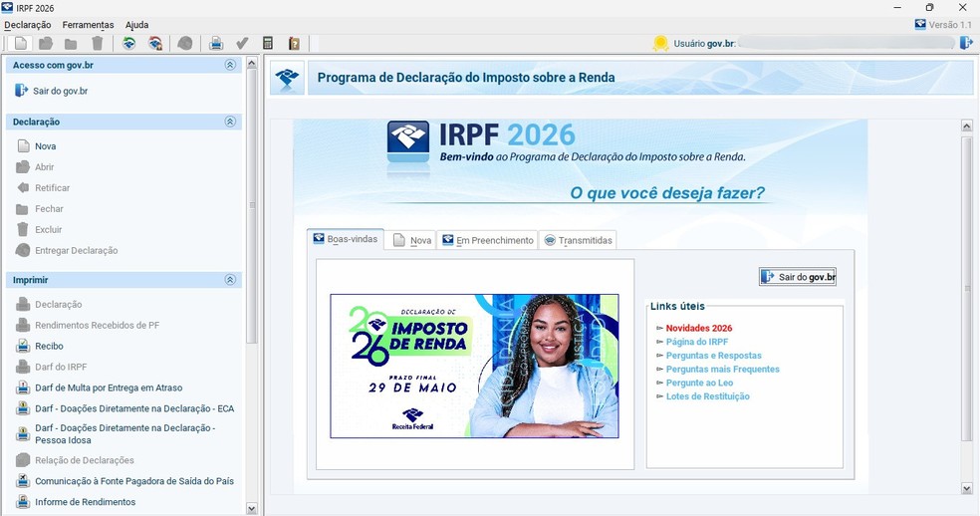Click the new declaration toolbar icon
Screen dimensions: 980x516
(x=21, y=43)
